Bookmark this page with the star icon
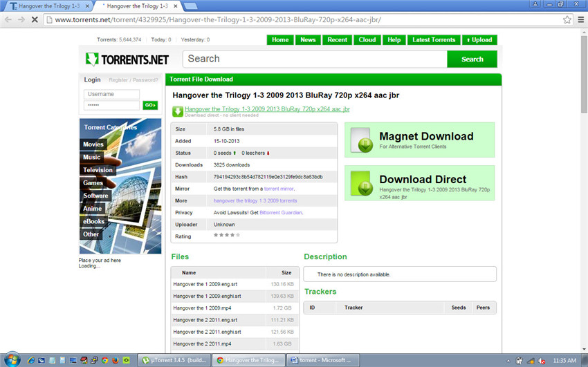The image size is (588, 367). (x=567, y=19)
